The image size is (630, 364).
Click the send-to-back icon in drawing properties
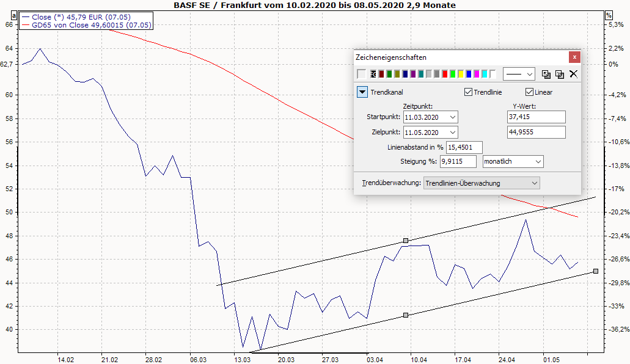[x=560, y=74]
